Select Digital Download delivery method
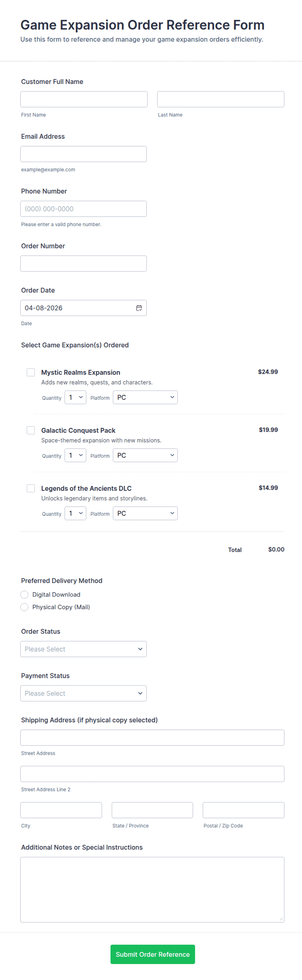 pos(24,594)
